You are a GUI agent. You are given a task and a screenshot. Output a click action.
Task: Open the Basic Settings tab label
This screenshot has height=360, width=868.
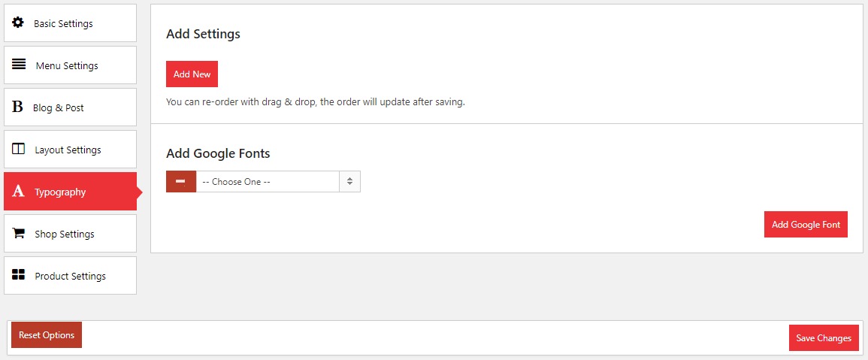[63, 24]
